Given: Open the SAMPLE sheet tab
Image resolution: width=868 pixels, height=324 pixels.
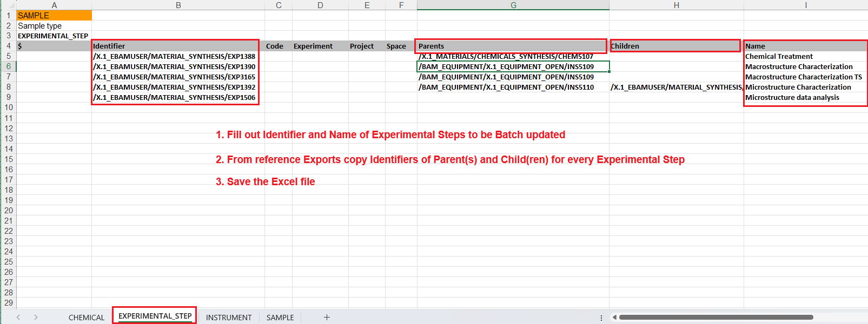Looking at the screenshot, I should pos(280,318).
